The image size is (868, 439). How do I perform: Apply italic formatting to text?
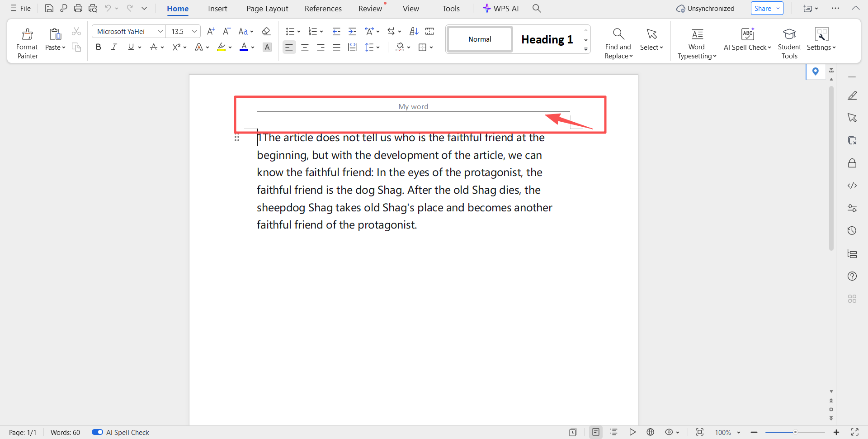114,47
